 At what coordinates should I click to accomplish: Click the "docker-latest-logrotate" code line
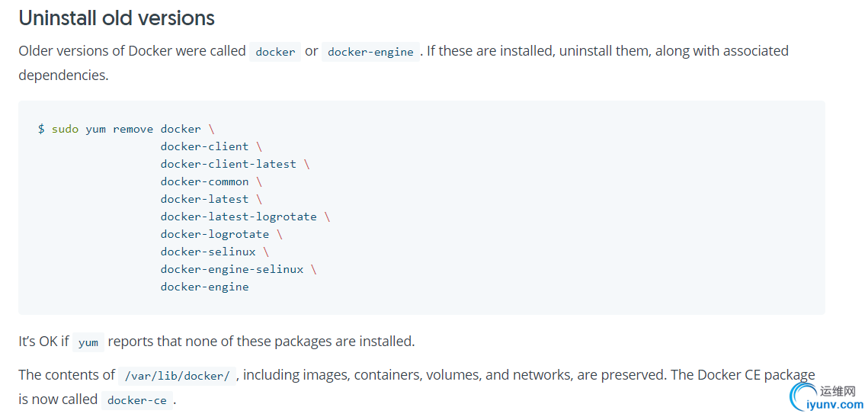point(245,217)
